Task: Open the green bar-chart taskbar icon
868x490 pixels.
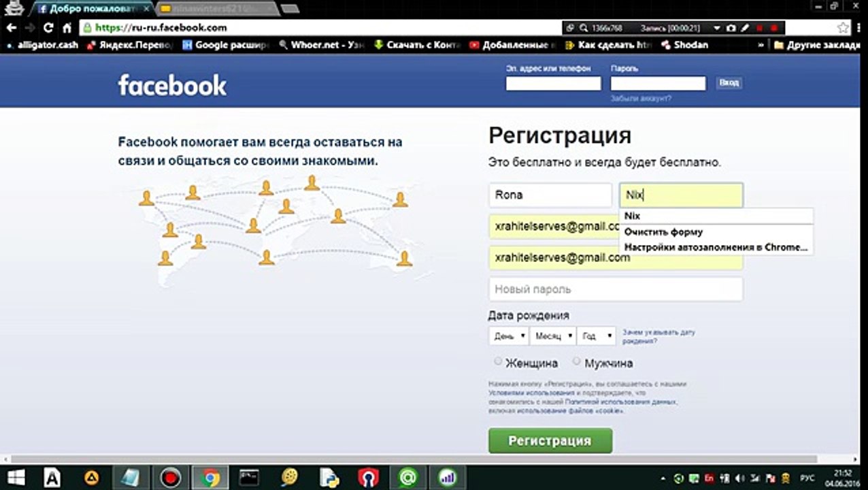Action: (446, 478)
